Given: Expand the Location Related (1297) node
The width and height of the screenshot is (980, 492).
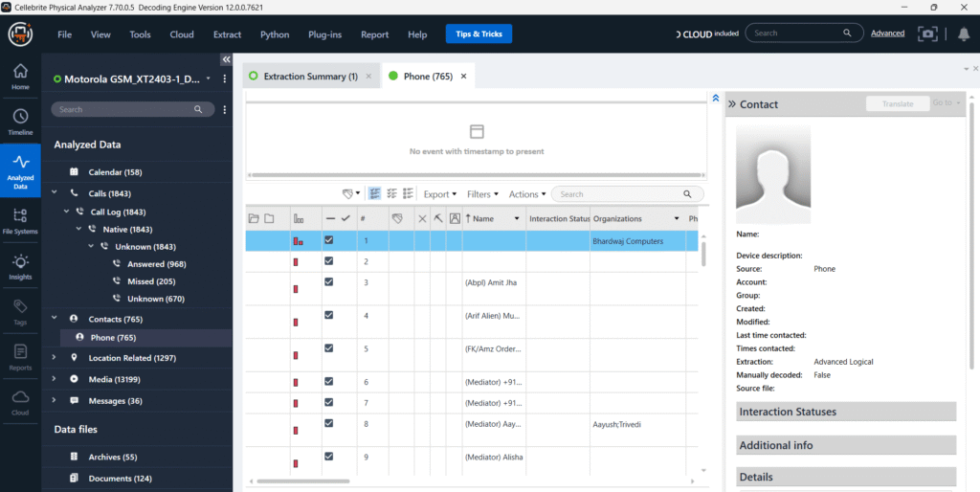Looking at the screenshot, I should 55,358.
